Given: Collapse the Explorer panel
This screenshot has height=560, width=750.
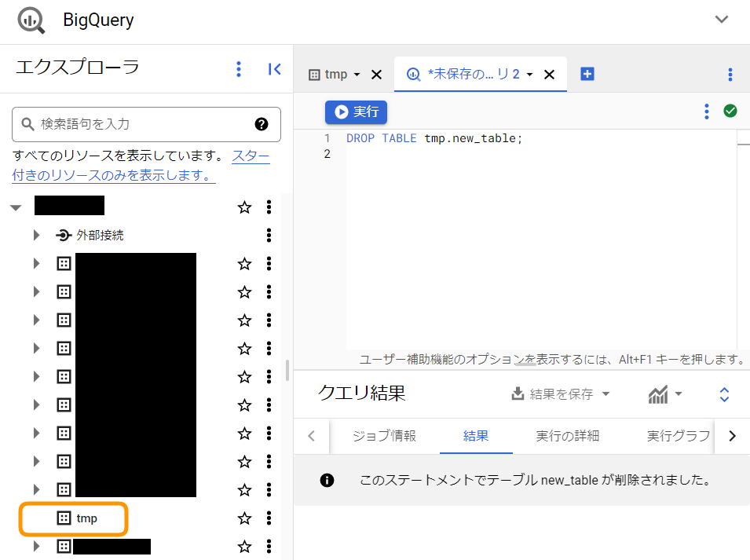Looking at the screenshot, I should pyautogui.click(x=275, y=69).
